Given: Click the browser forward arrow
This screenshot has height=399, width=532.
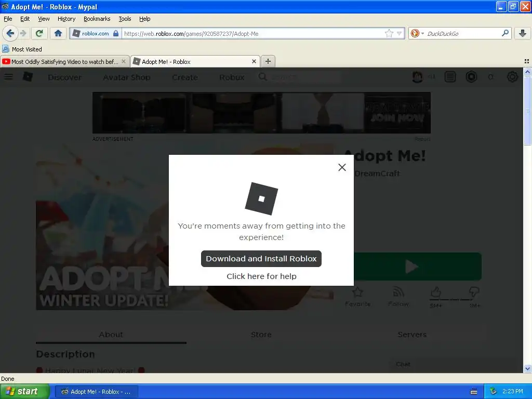Looking at the screenshot, I should [x=23, y=33].
